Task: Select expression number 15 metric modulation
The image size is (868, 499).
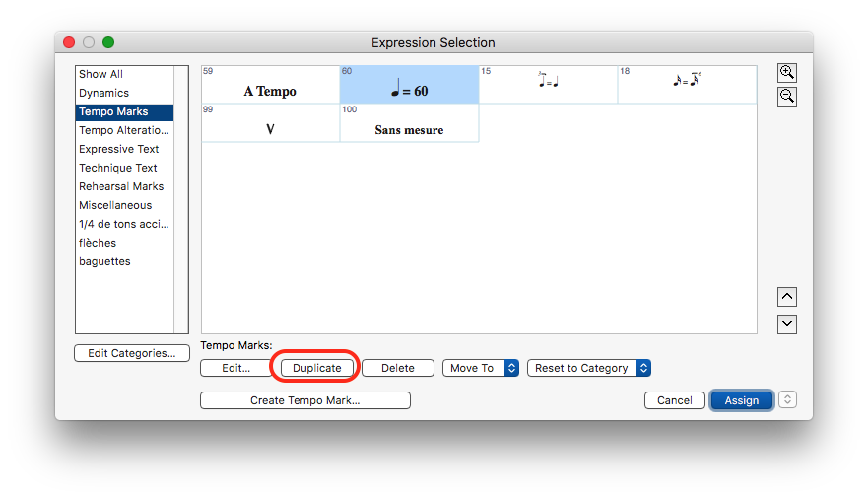Action: coord(548,84)
